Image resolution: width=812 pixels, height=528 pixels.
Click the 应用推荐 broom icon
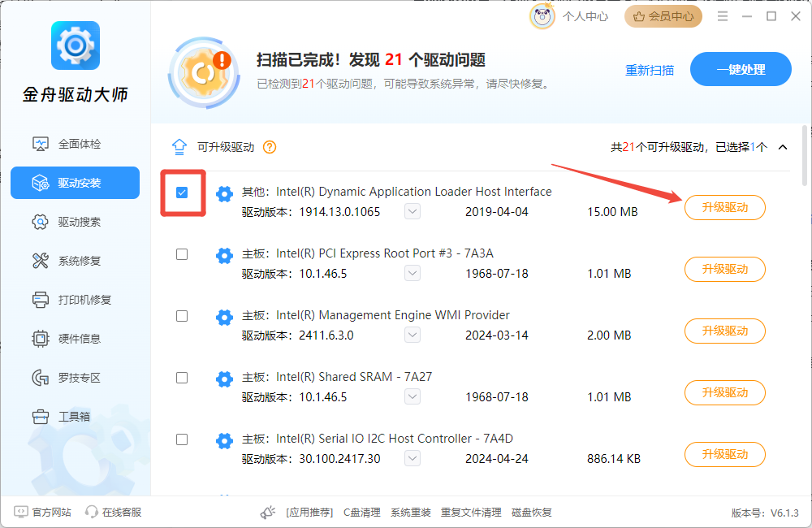tap(268, 512)
